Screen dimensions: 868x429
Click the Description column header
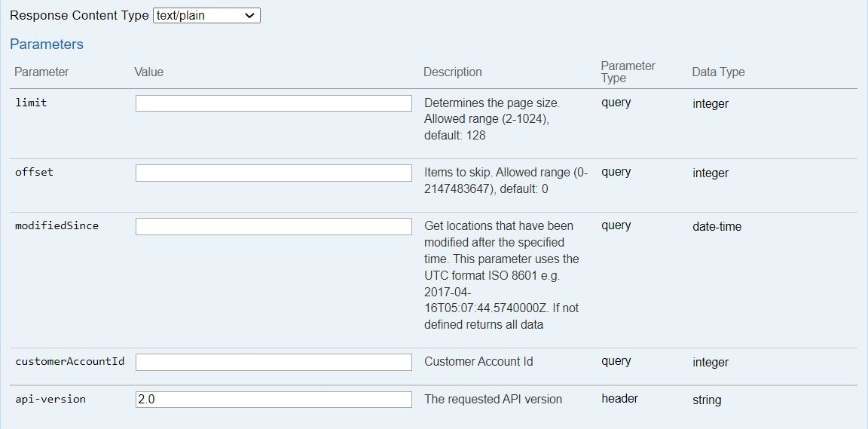(x=452, y=72)
